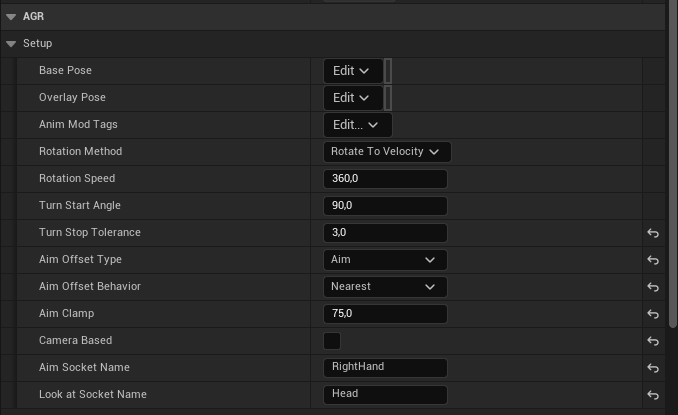The image size is (678, 415).
Task: Reset Aim Offset Type to default
Action: click(x=653, y=260)
